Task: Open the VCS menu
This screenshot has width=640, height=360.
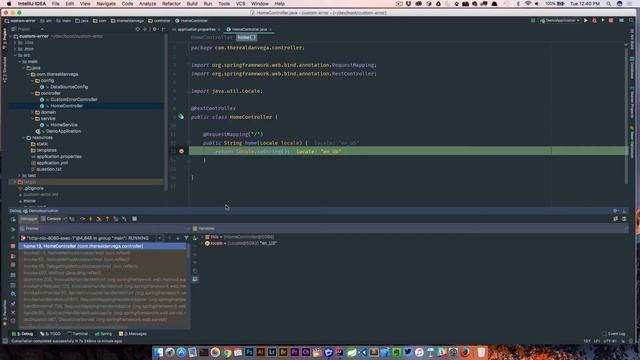Action: (241, 4)
